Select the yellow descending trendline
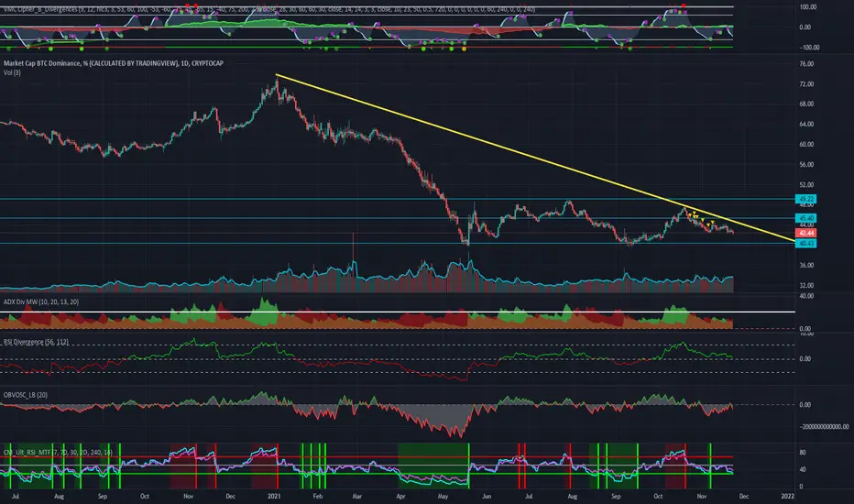 (535, 158)
